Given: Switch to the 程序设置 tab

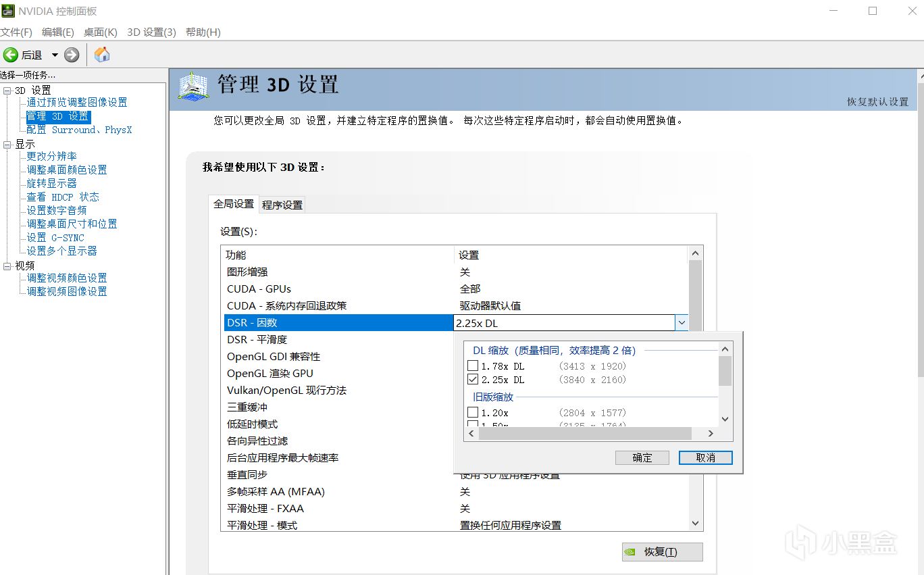Looking at the screenshot, I should (x=282, y=205).
